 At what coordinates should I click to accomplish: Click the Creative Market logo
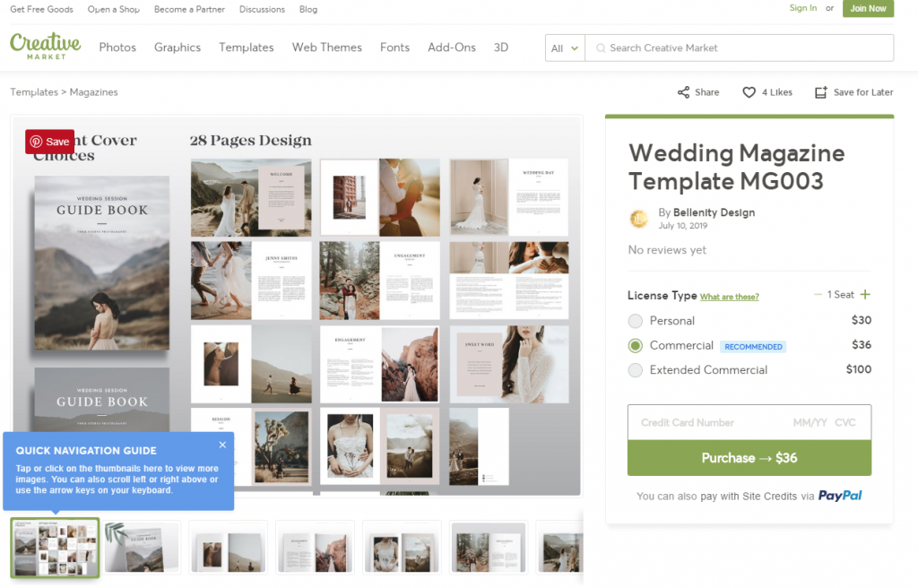45,47
